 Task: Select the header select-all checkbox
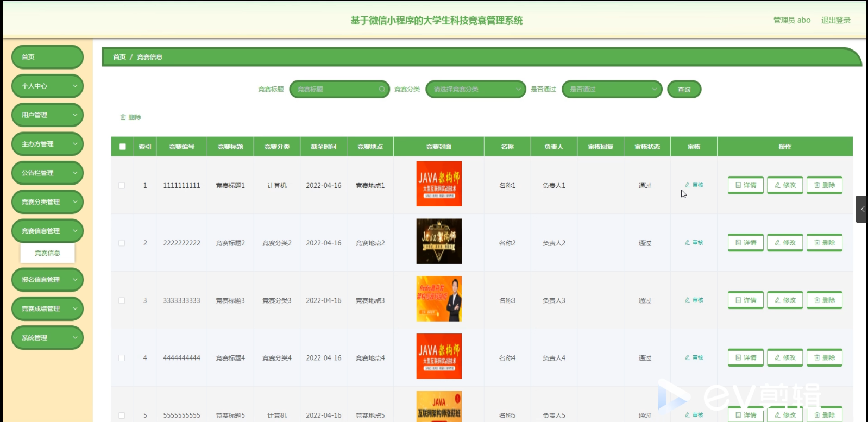(123, 147)
